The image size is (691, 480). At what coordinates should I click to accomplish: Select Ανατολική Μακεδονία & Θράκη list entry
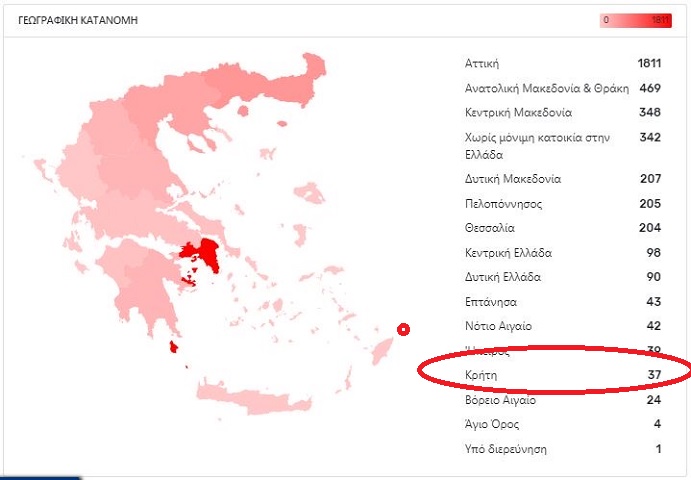(563, 88)
